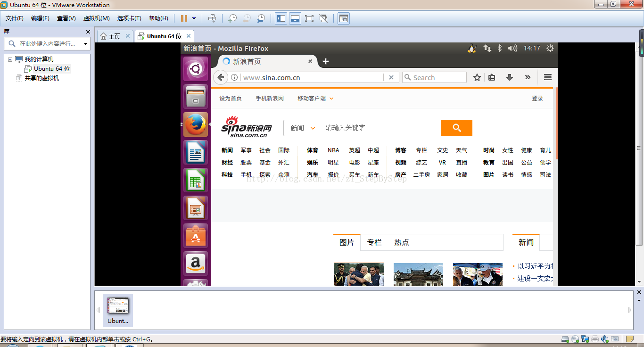The width and height of the screenshot is (644, 347).
Task: Toggle console view toolbar icon
Action: tap(344, 18)
